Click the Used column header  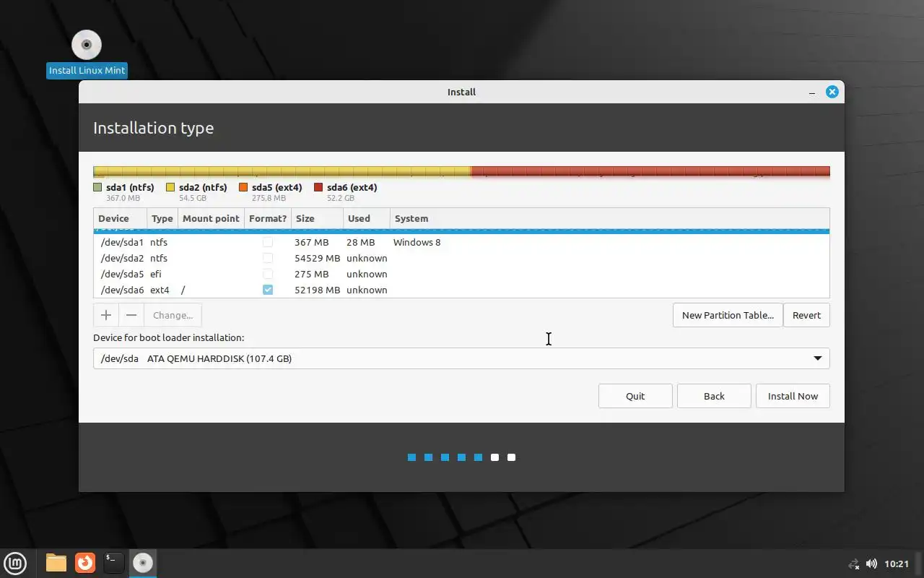(x=367, y=218)
